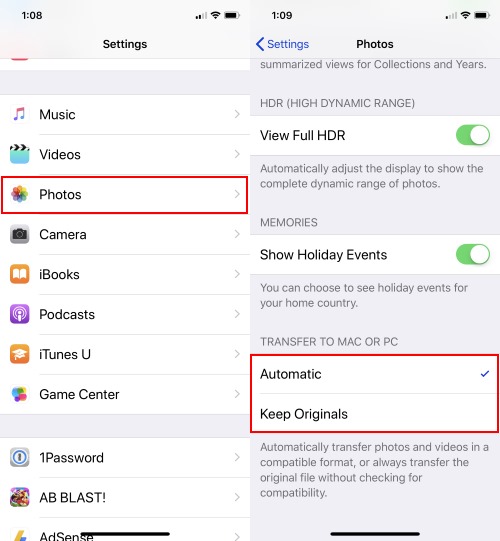Disable the Show Holiday Events switch
Viewport: 500px width, 541px height.
pyautogui.click(x=473, y=255)
